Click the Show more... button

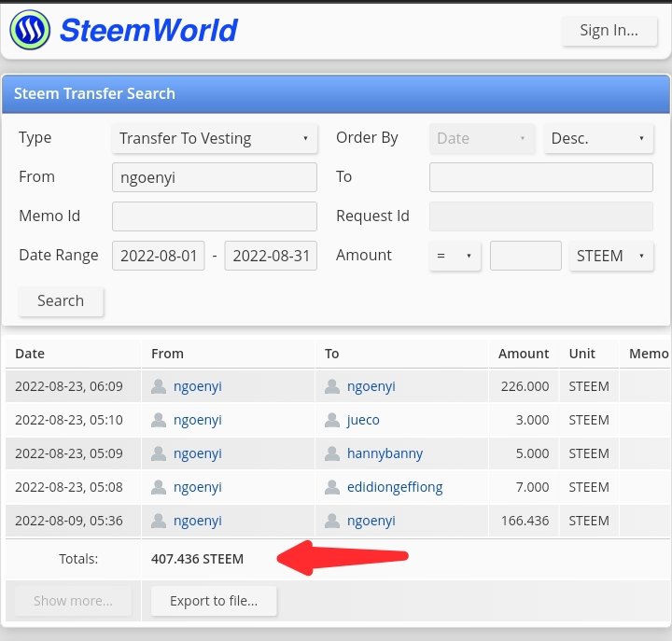[x=73, y=601]
